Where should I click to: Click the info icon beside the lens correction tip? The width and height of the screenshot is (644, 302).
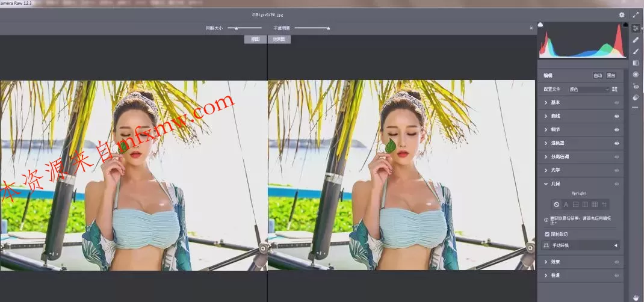point(546,220)
